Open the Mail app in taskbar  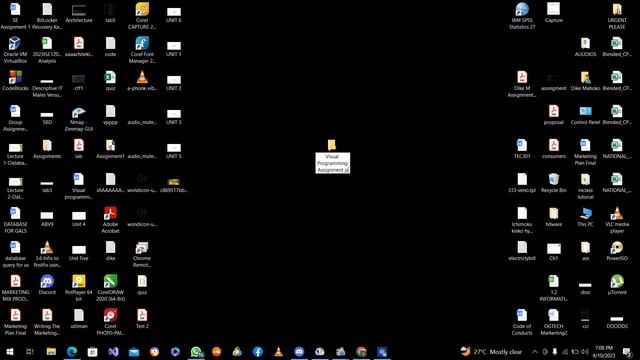tap(134, 351)
